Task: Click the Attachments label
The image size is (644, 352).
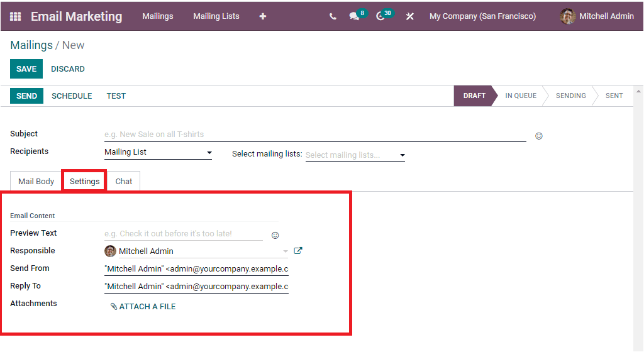Action: click(x=34, y=304)
